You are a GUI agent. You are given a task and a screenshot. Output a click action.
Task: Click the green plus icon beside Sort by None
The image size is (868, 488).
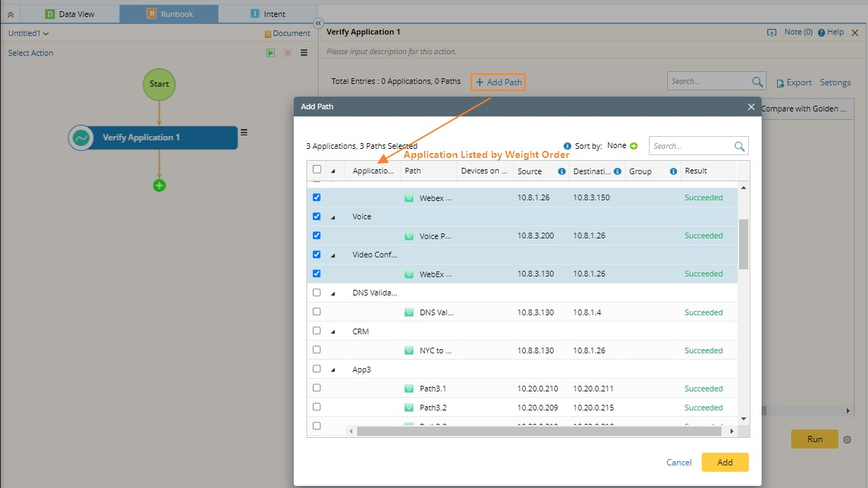pyautogui.click(x=633, y=146)
